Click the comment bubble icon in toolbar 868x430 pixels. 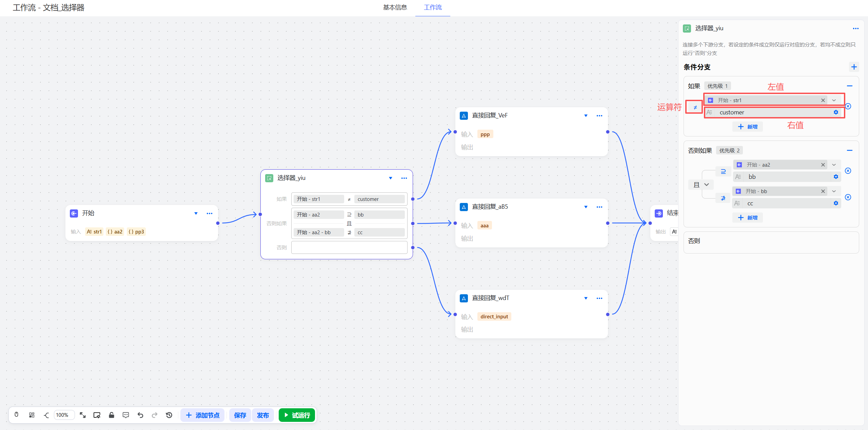pyautogui.click(x=126, y=415)
